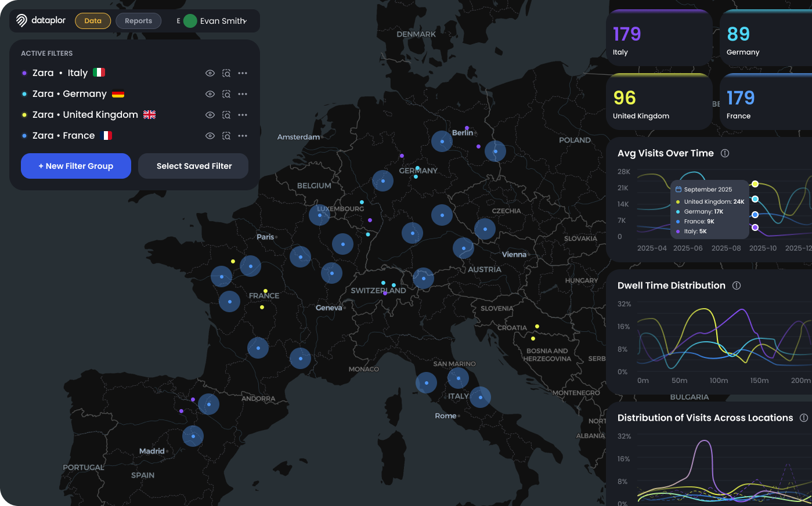Switch to the Data tab
Viewport: 812px width, 506px height.
tap(93, 21)
